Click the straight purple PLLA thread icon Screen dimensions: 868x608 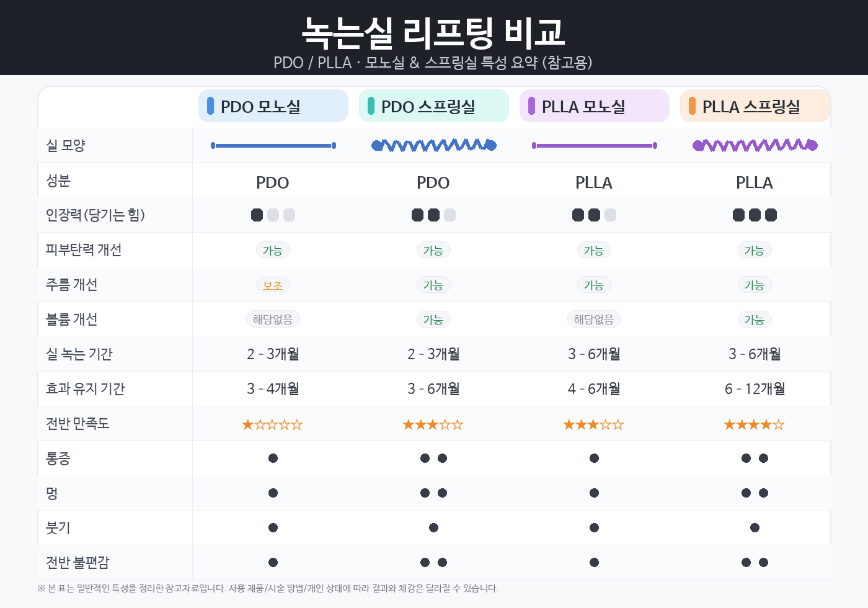coord(594,146)
